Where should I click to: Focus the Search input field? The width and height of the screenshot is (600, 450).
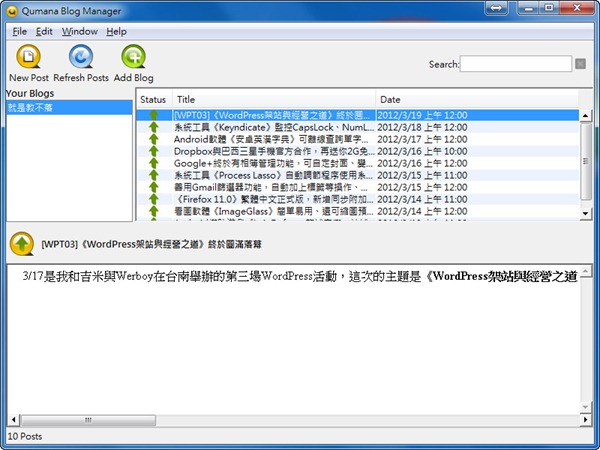click(x=516, y=64)
